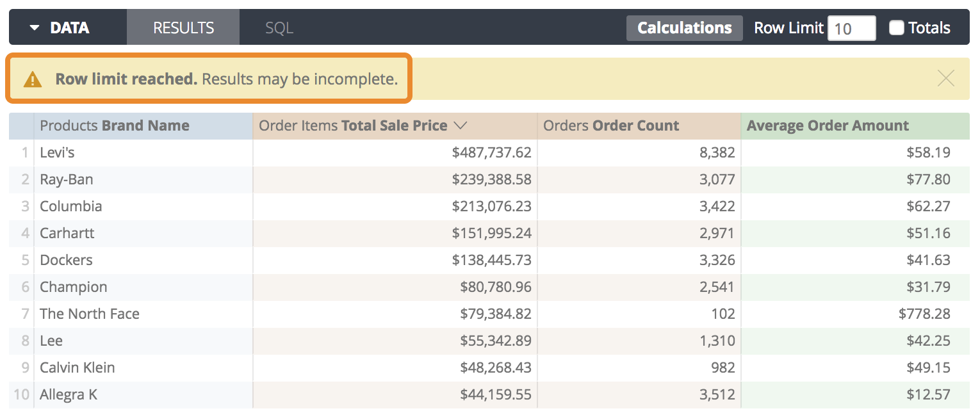Click the $12.57 average order amount

pos(928,394)
